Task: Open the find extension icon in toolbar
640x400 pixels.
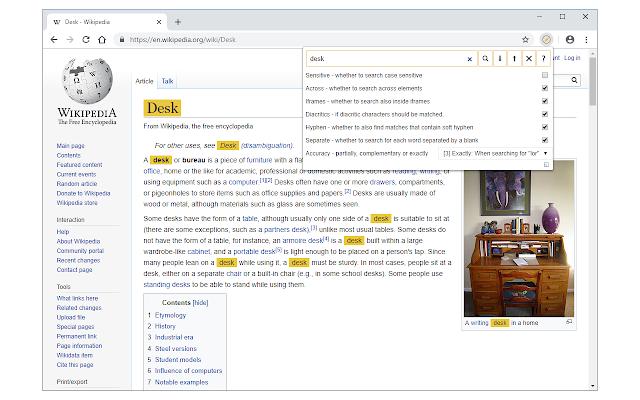Action: [546, 40]
